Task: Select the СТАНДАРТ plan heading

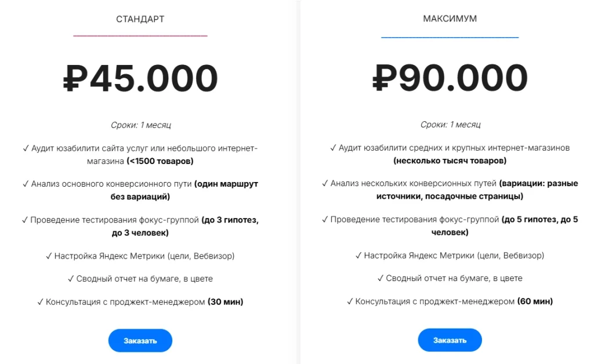Action: [140, 19]
